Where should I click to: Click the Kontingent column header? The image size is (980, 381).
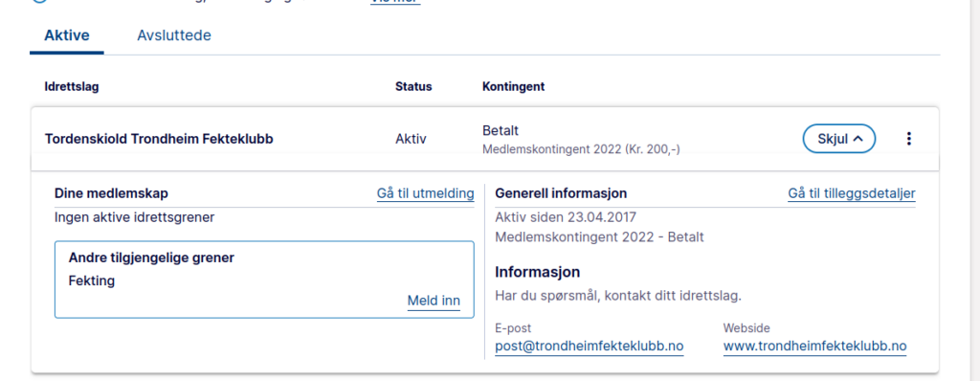pos(513,87)
